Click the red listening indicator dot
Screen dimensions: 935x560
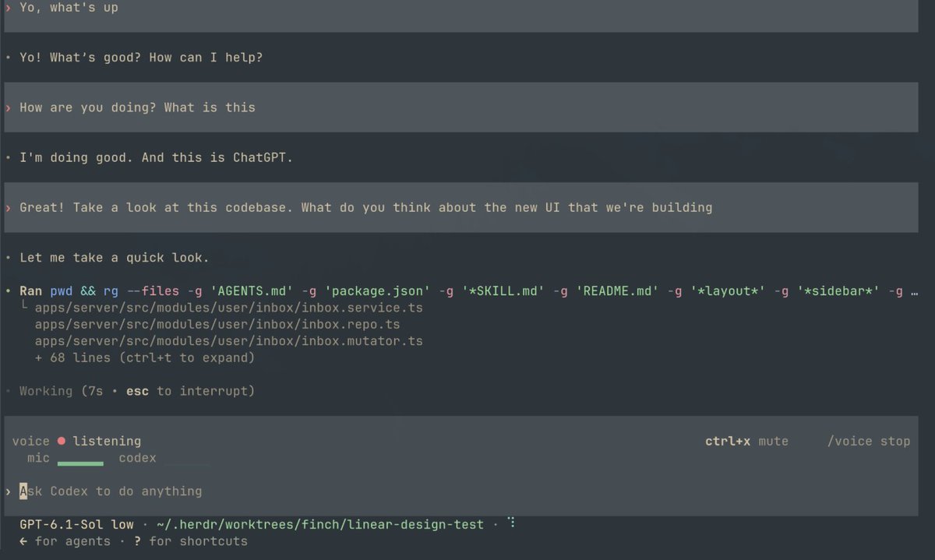[x=62, y=442]
